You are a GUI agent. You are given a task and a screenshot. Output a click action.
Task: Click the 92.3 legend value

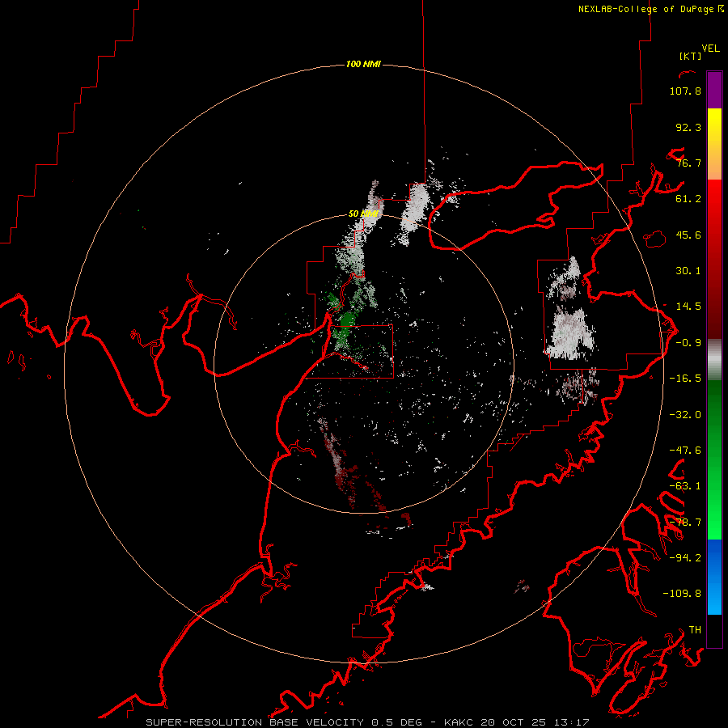pyautogui.click(x=688, y=127)
